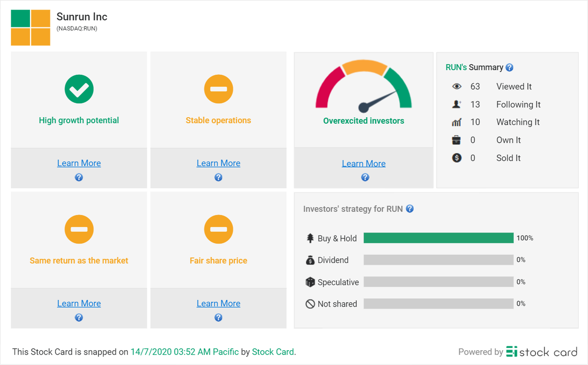Click the Same return as the market label
Viewport: 588px width, 365px height.
(x=79, y=261)
